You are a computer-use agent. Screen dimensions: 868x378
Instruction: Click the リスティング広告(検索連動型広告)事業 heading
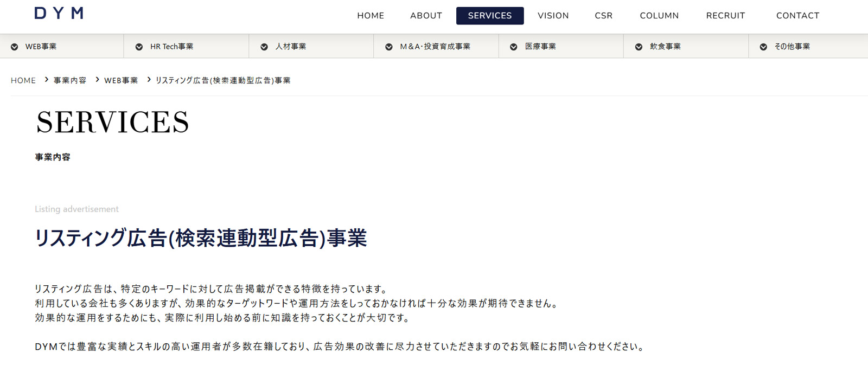[x=201, y=238]
